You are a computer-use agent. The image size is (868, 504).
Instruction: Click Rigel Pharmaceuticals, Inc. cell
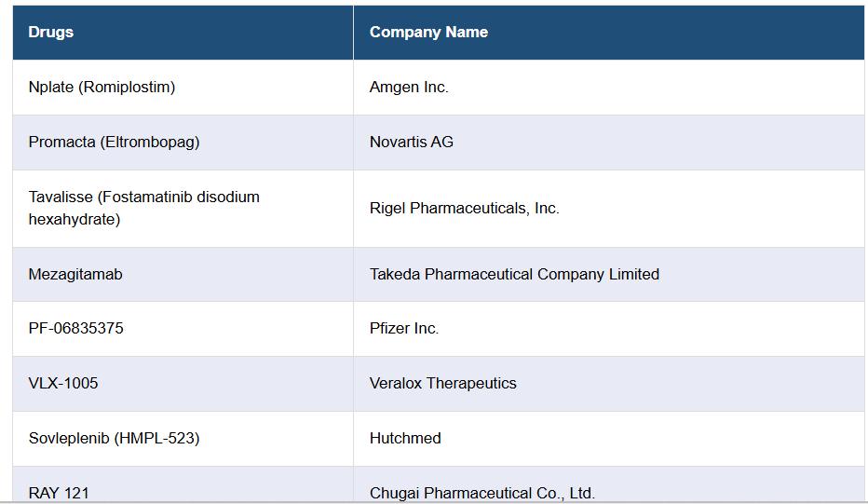click(x=464, y=209)
